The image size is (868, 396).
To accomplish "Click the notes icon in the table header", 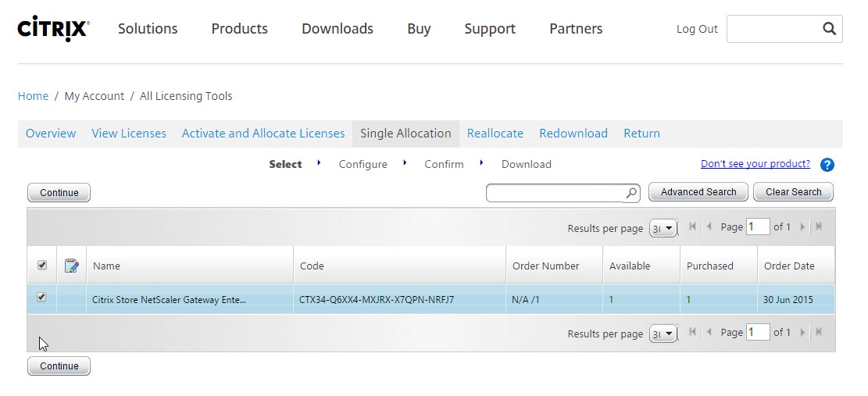I will click(71, 266).
